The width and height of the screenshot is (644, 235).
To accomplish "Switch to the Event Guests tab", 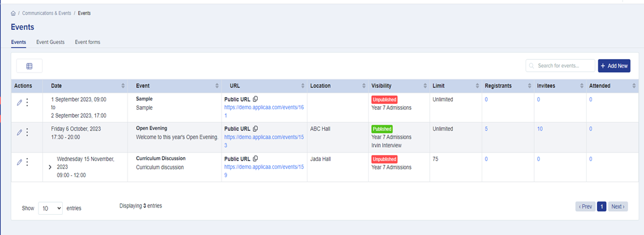I will (x=51, y=42).
